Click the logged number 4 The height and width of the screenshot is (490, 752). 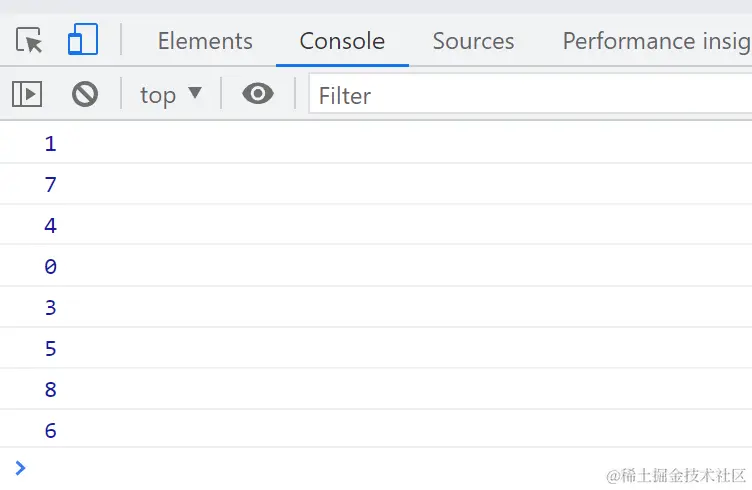click(51, 226)
